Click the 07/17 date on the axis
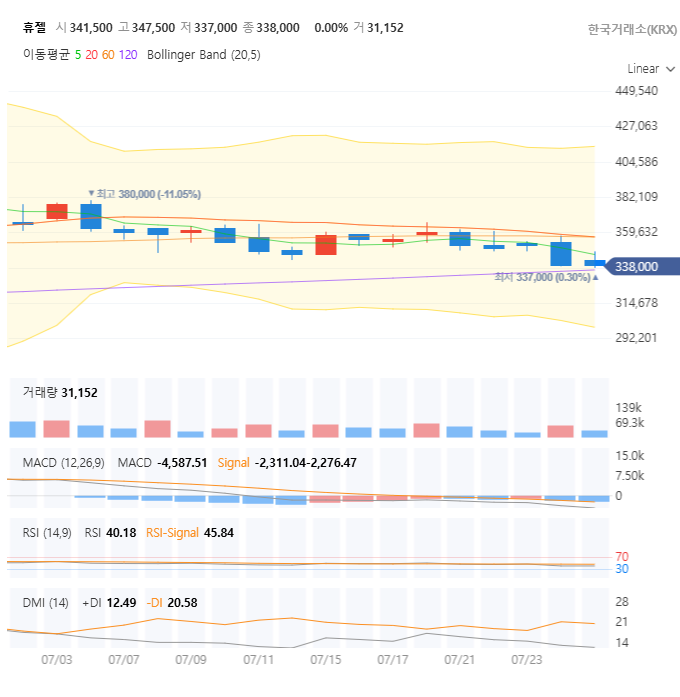Screen dimensions: 680x697 point(393,660)
